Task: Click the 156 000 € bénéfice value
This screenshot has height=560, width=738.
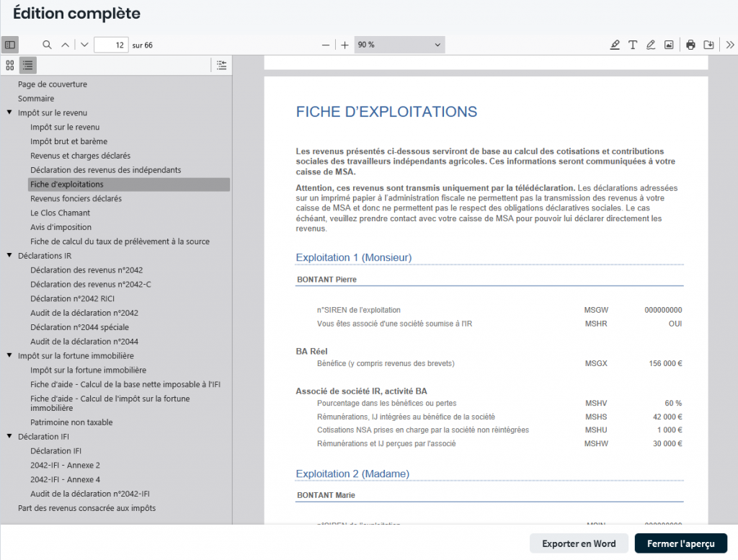Action: tap(665, 363)
